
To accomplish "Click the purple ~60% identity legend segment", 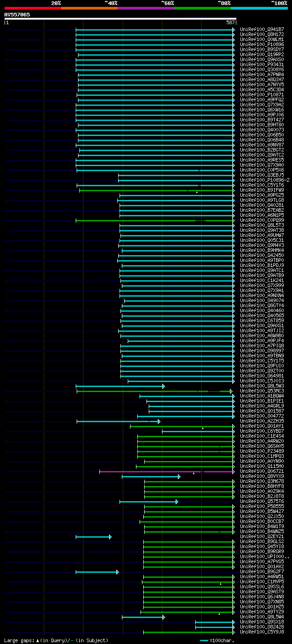I will point(146,8).
